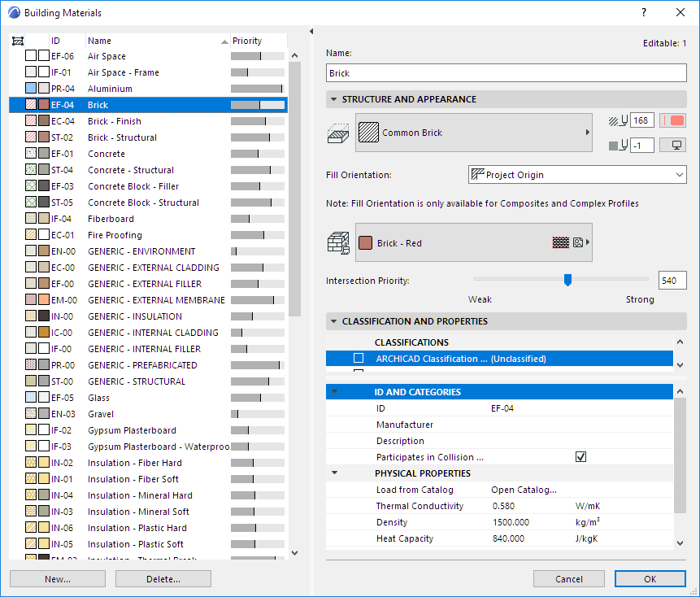Click the Density value 1500.000

pyautogui.click(x=511, y=522)
